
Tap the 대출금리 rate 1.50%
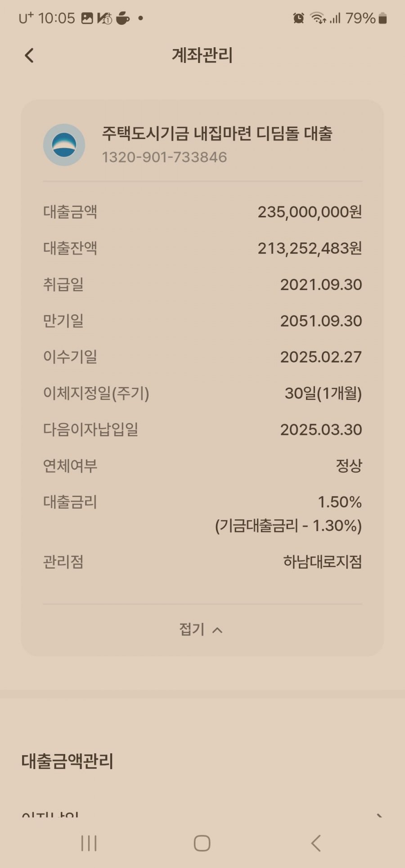click(x=340, y=502)
